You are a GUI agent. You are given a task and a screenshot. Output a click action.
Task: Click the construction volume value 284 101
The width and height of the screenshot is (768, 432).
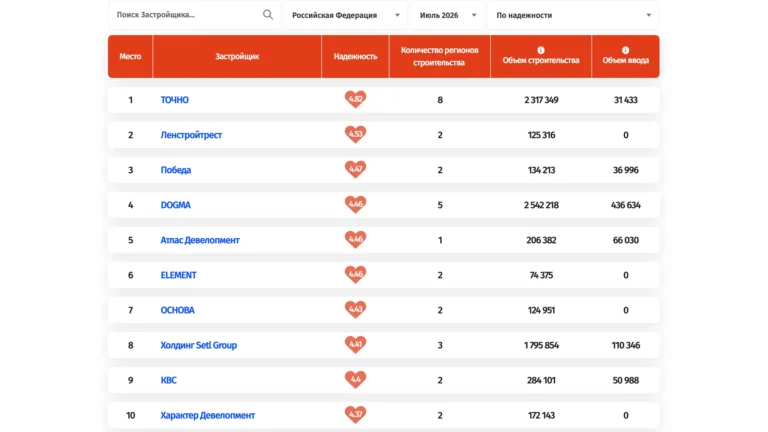(541, 381)
